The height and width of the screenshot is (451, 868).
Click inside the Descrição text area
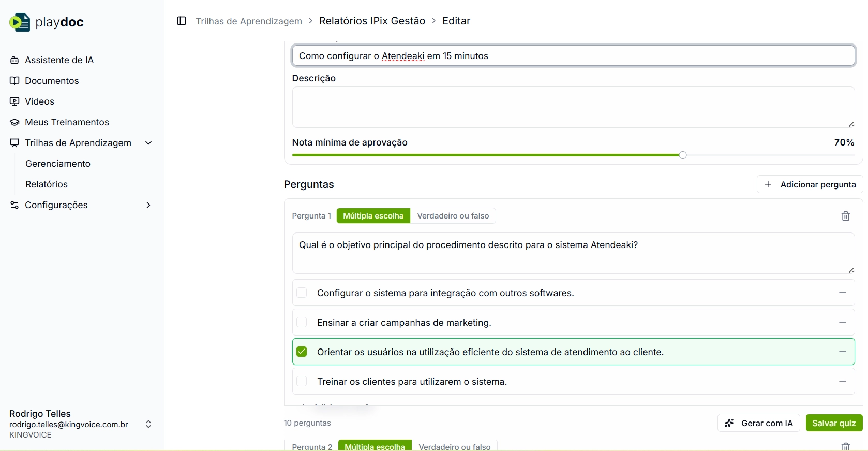(573, 107)
